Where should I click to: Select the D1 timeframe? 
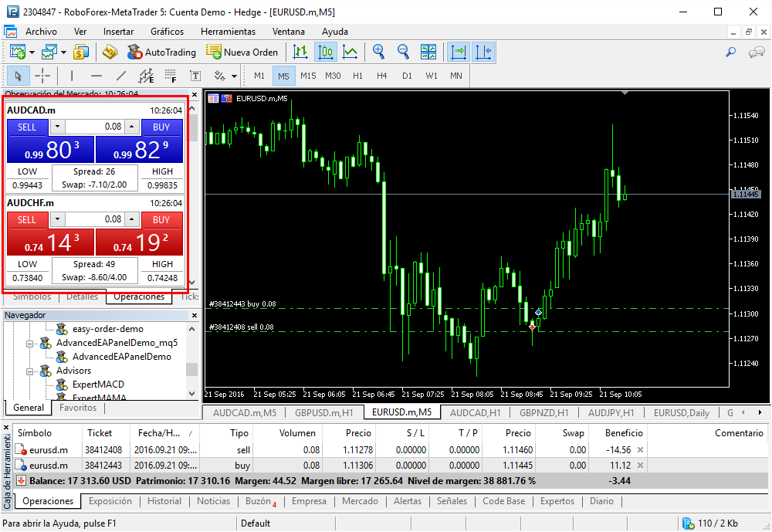pos(407,76)
